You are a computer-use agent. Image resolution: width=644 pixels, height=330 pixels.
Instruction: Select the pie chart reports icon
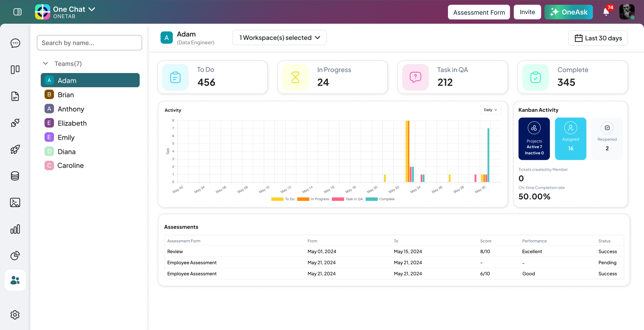point(15,256)
